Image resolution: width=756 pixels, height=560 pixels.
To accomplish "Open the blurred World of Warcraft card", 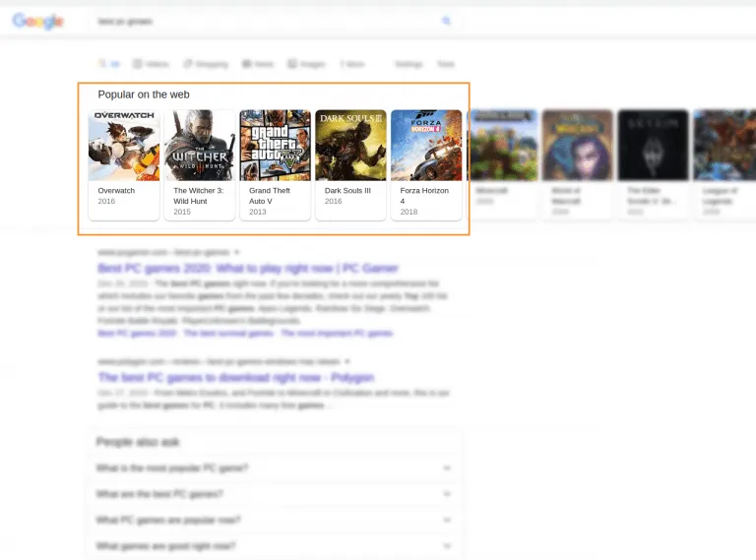I will pos(578,164).
